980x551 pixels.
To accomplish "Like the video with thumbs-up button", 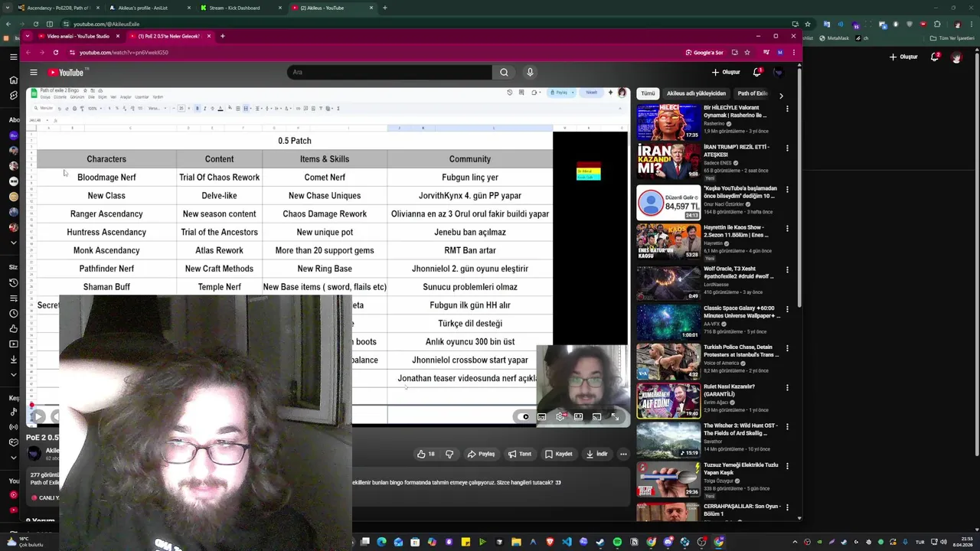I will point(426,454).
